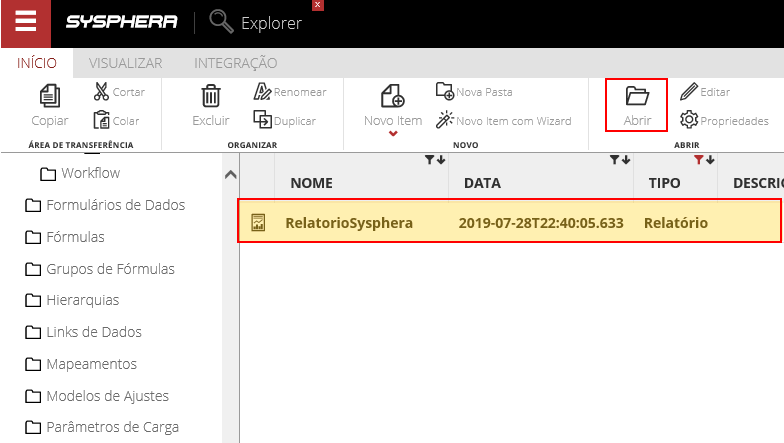Delete the item with Excluir trash icon
This screenshot has height=443, width=784.
tap(210, 96)
